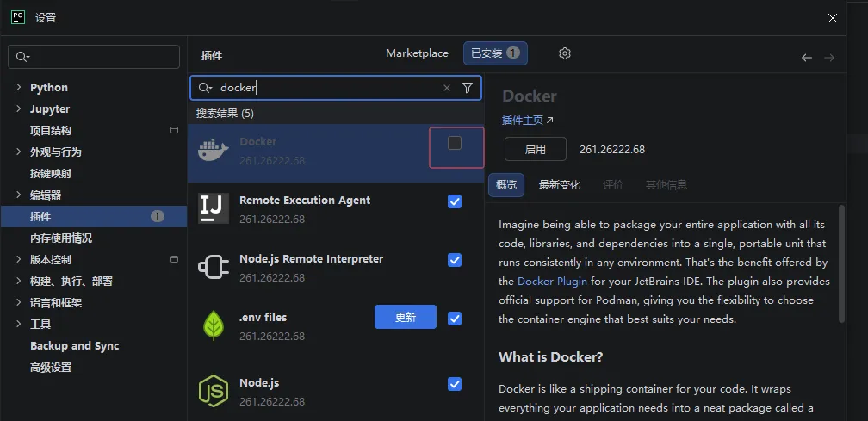Open the 插件主页 link
Screen dimensions: 868x421
(528, 120)
